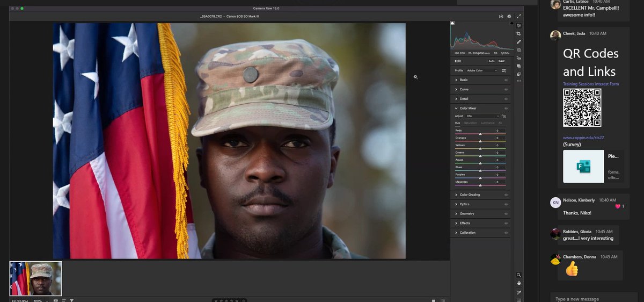Toggle Calibration panel visibility eye
The height and width of the screenshot is (302, 644).
click(506, 233)
